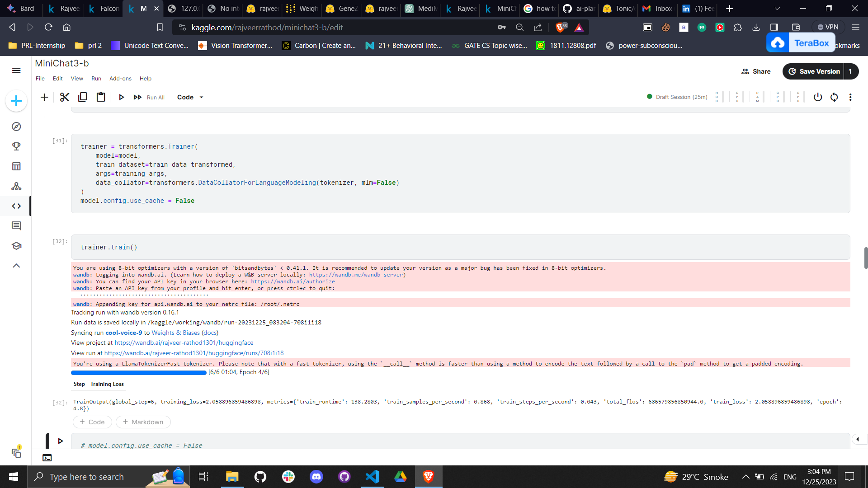Open Discord from the taskbar

pyautogui.click(x=316, y=477)
